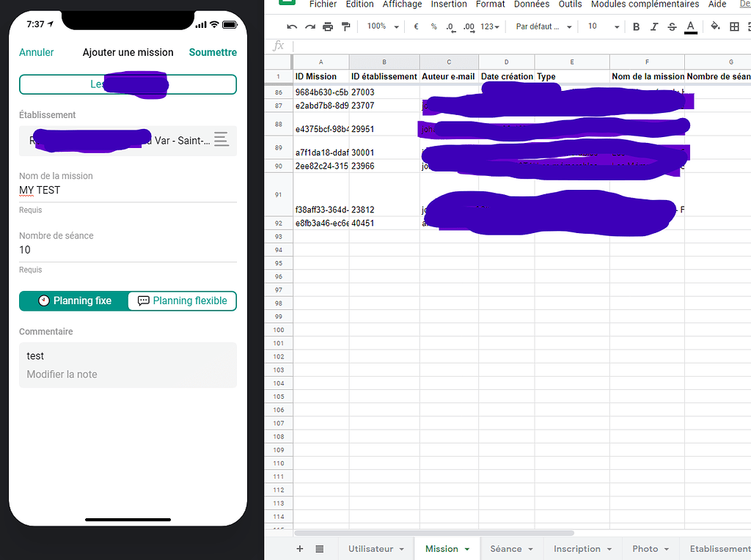Click the Modifier la note link
The width and height of the screenshot is (751, 560).
pyautogui.click(x=62, y=374)
